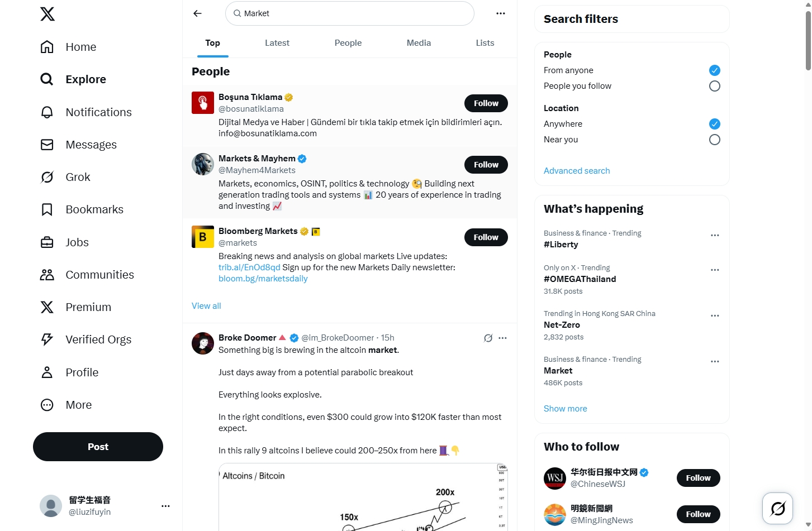The height and width of the screenshot is (531, 812).
Task: Click Grok icon on Broke Doomer post
Action: (x=488, y=338)
